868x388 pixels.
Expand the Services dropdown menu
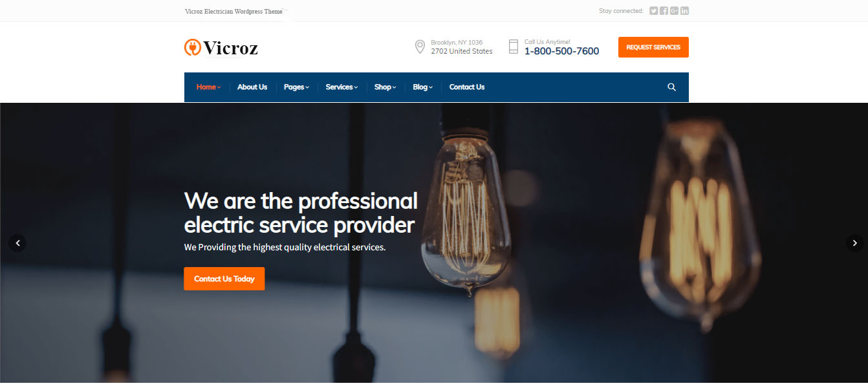tap(342, 87)
